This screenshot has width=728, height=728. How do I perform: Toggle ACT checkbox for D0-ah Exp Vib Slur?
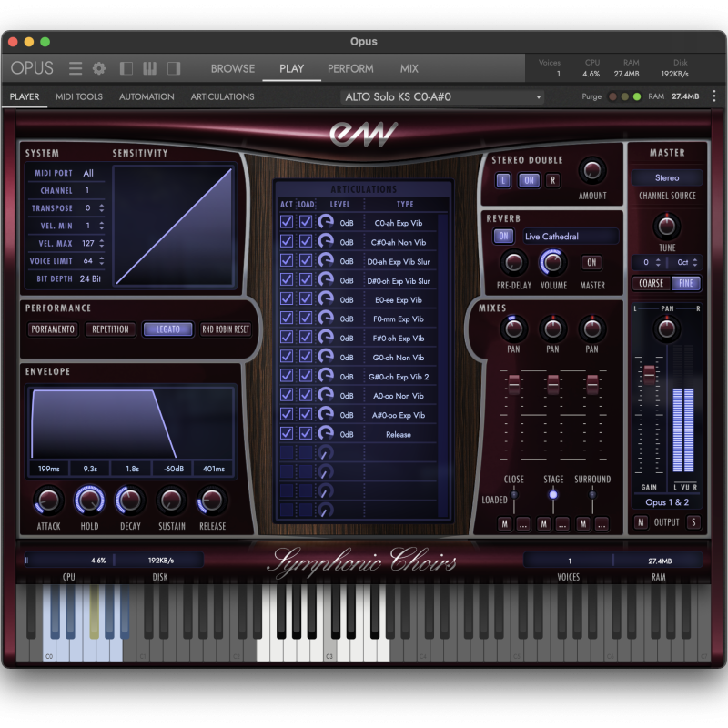coord(287,260)
